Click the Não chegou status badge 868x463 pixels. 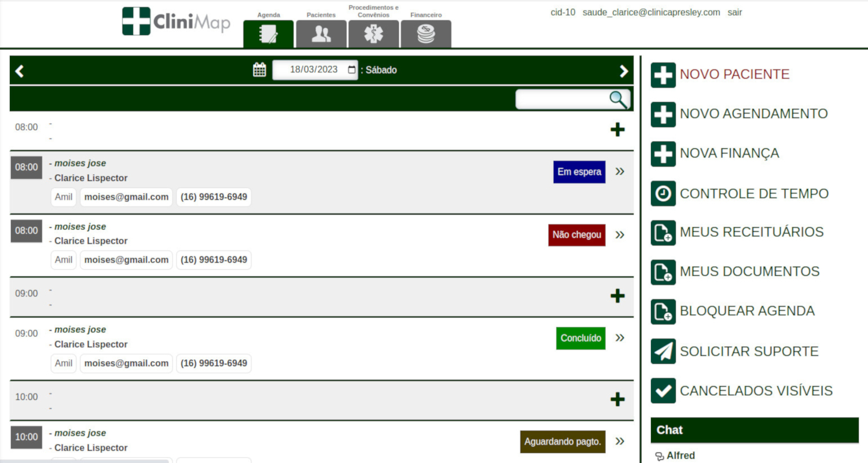point(577,235)
